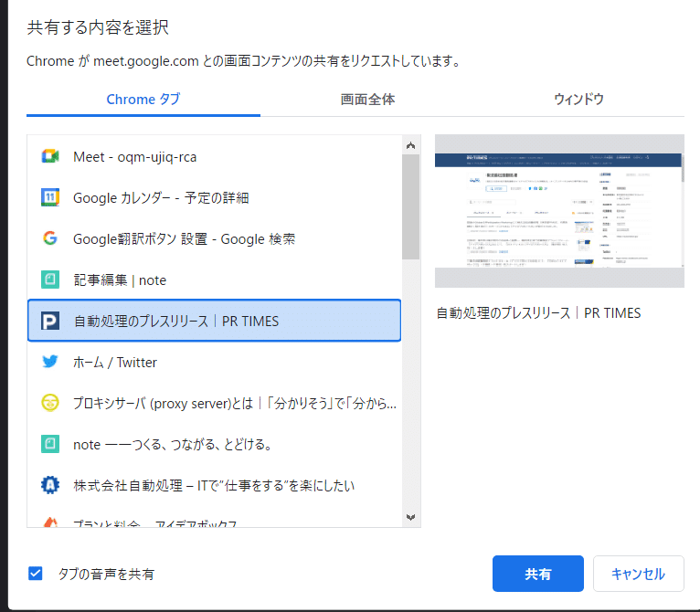This screenshot has width=700, height=612.
Task: Click the PR TIMES title under preview
Action: 538,313
